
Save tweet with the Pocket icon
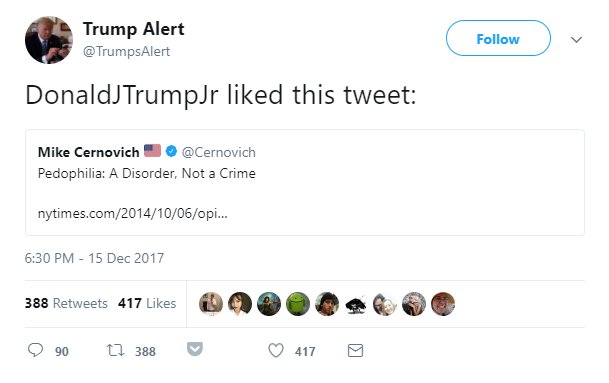[195, 349]
